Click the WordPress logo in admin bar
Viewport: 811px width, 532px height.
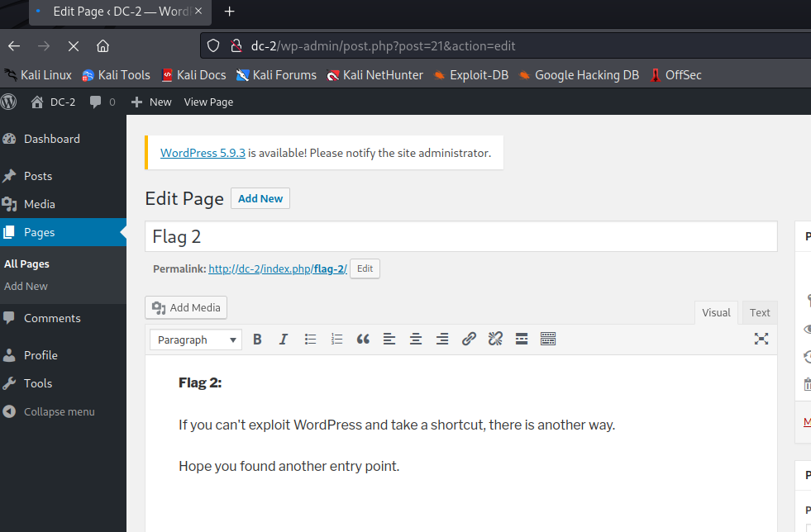click(9, 102)
